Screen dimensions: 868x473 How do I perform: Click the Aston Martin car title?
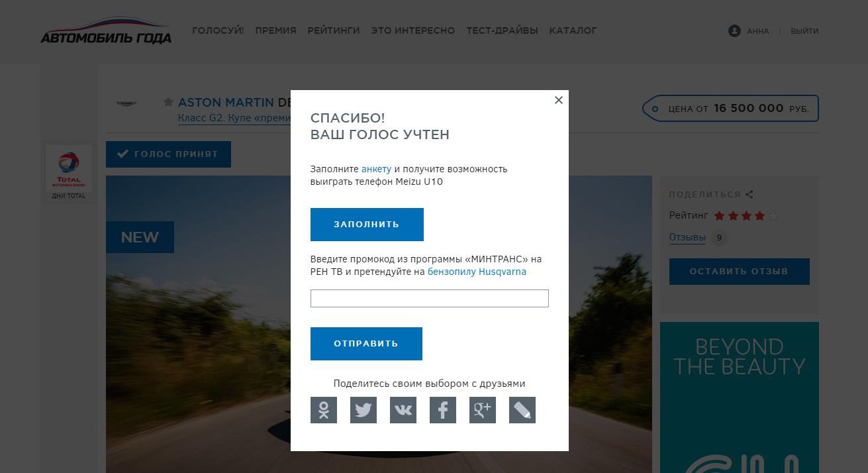(234, 102)
